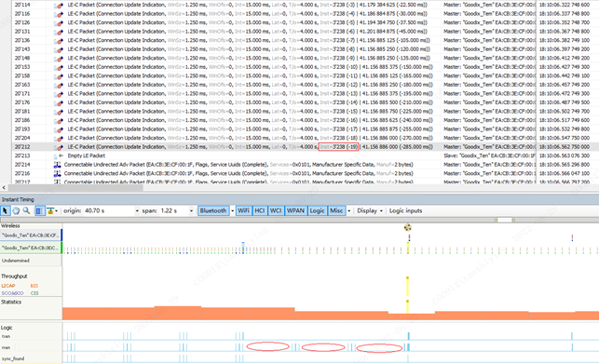Click the adv packet icon in row 20'214
The width and height of the screenshot is (599, 364).
[58, 165]
